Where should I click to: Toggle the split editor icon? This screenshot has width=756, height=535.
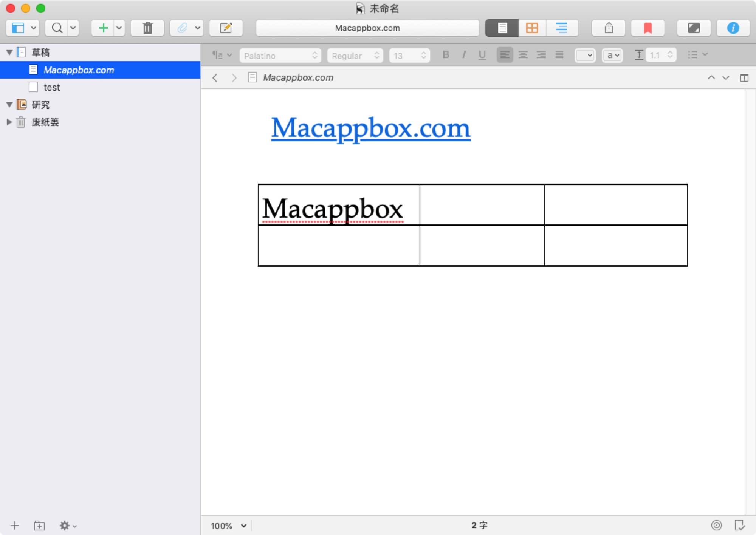[744, 78]
